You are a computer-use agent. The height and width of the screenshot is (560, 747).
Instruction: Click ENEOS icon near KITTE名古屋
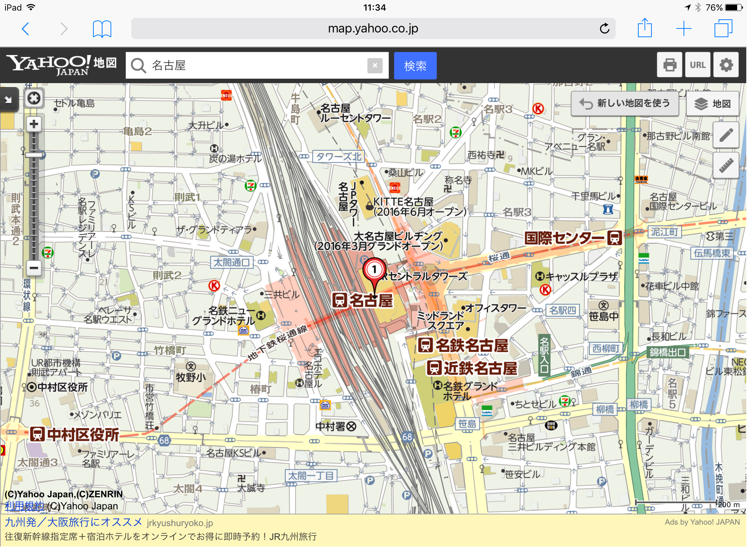click(x=395, y=188)
